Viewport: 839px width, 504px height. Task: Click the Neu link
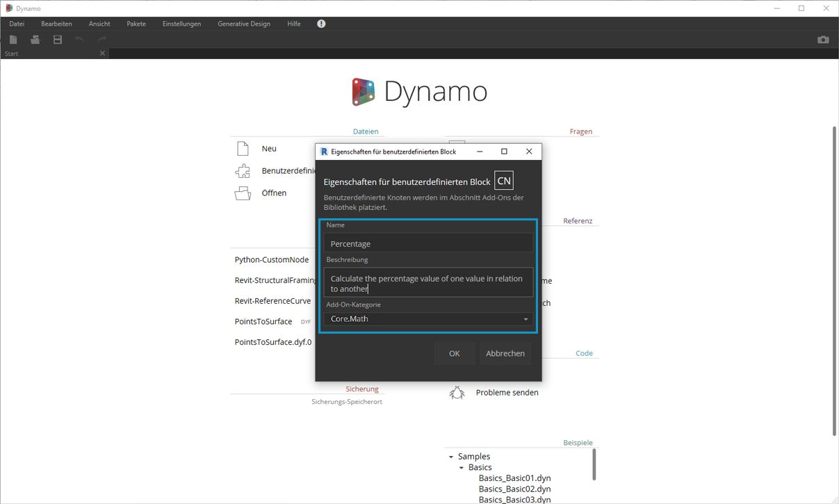click(x=269, y=149)
